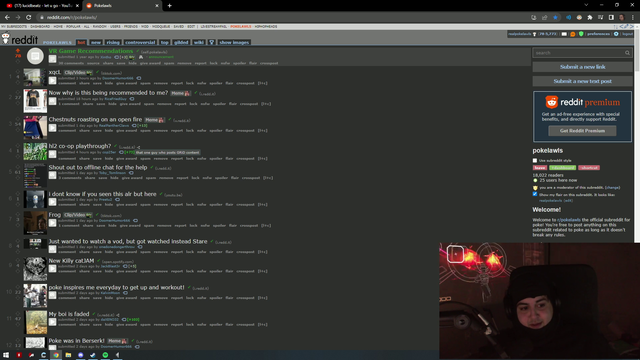This screenshot has height=360, width=640.
Task: Toggle 'Show my flair on this subreddit' checkbox
Action: [535, 194]
